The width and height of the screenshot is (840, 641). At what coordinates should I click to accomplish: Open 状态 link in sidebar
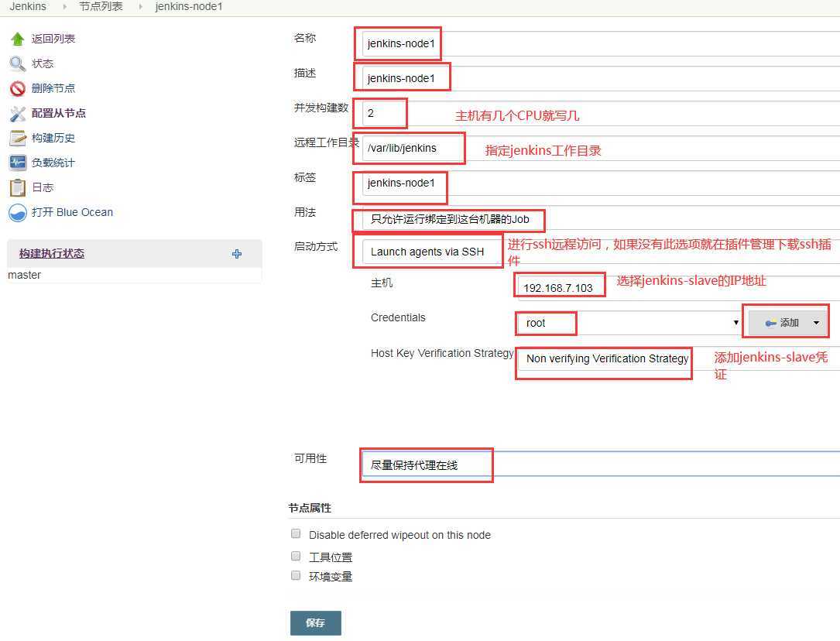click(43, 63)
